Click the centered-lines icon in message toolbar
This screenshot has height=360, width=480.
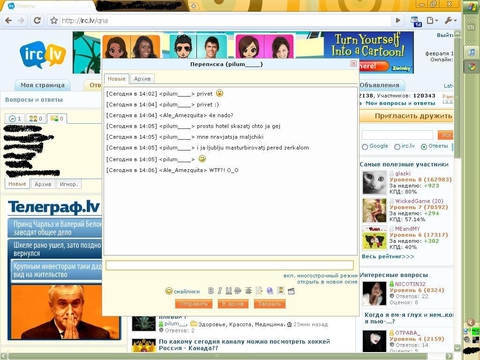248,291
